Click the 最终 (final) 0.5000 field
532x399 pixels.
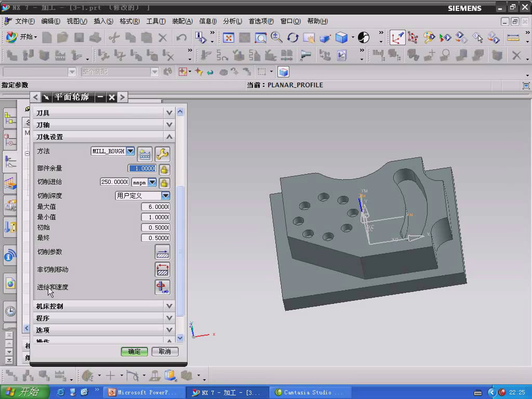[156, 238]
